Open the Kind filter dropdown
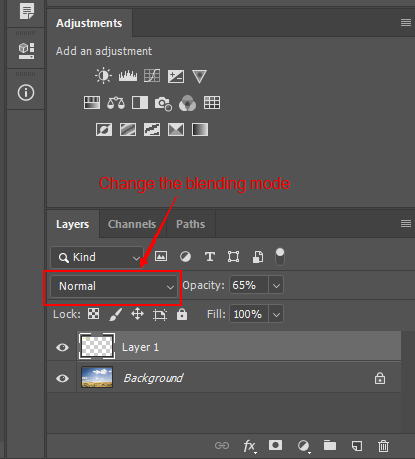 tap(97, 257)
